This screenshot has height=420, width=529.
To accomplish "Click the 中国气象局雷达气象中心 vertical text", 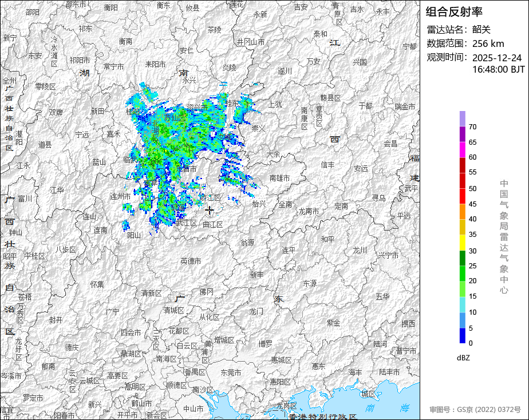I will click(x=504, y=237).
